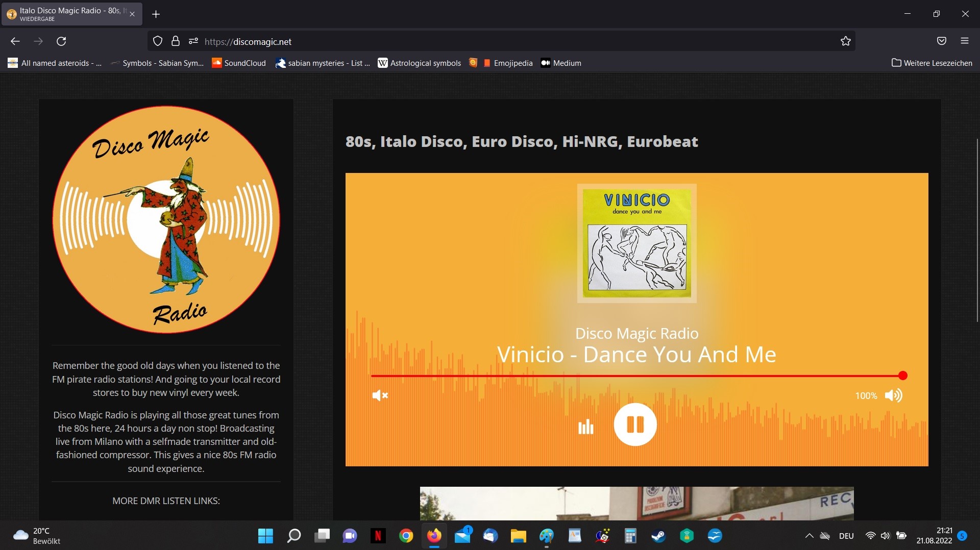Screen dimensions: 980x550
Task: Reload the page
Action: [61, 41]
